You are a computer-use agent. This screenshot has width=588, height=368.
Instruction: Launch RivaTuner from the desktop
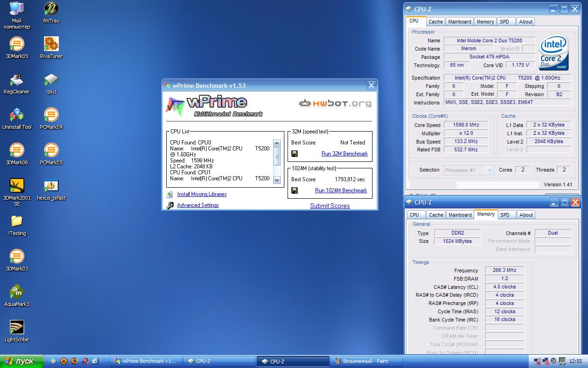51,48
